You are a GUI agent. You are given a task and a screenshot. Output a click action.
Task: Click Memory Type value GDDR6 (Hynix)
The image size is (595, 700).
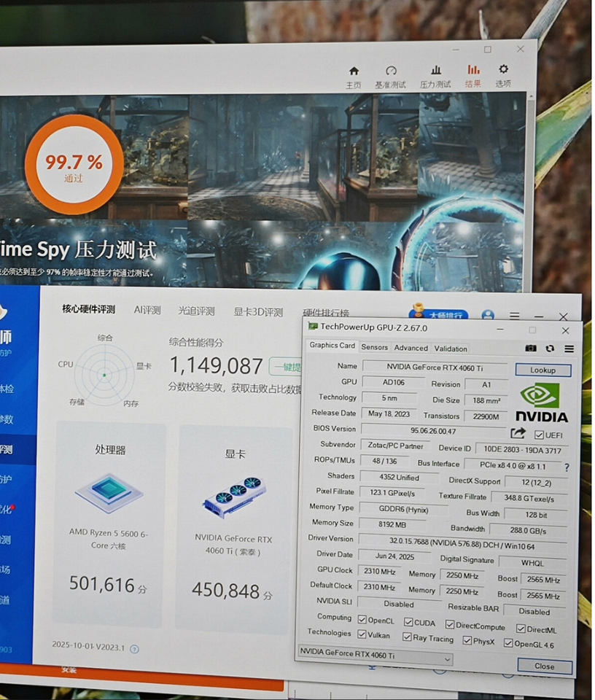tap(403, 510)
